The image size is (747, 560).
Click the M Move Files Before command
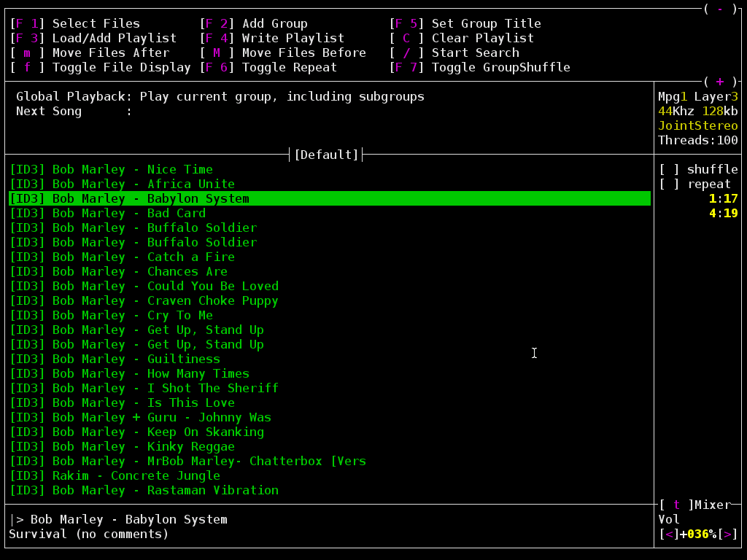(283, 52)
